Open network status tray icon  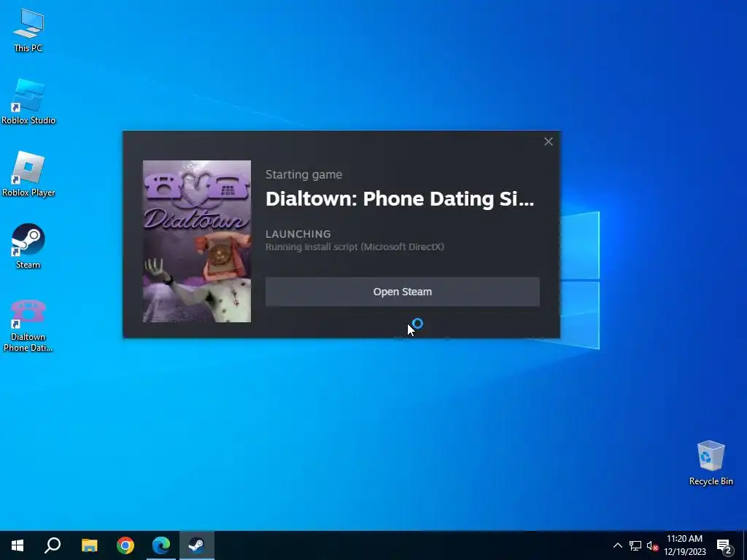tap(635, 545)
